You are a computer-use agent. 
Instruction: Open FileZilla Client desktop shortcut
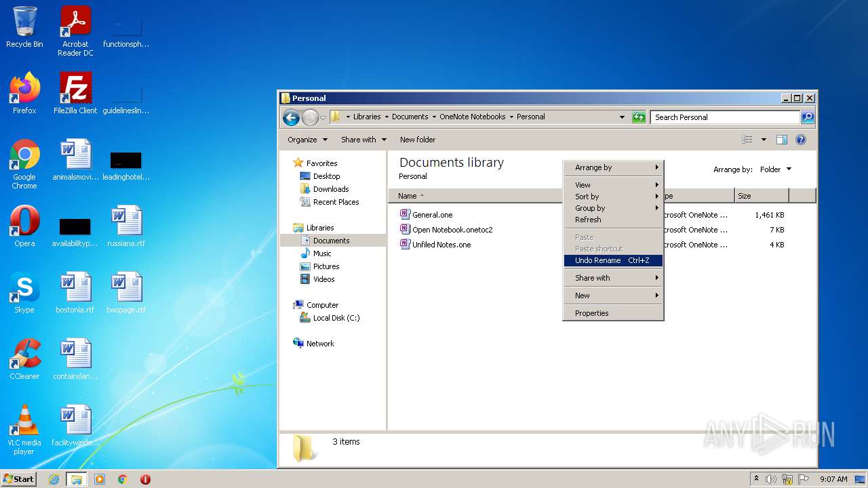[75, 93]
